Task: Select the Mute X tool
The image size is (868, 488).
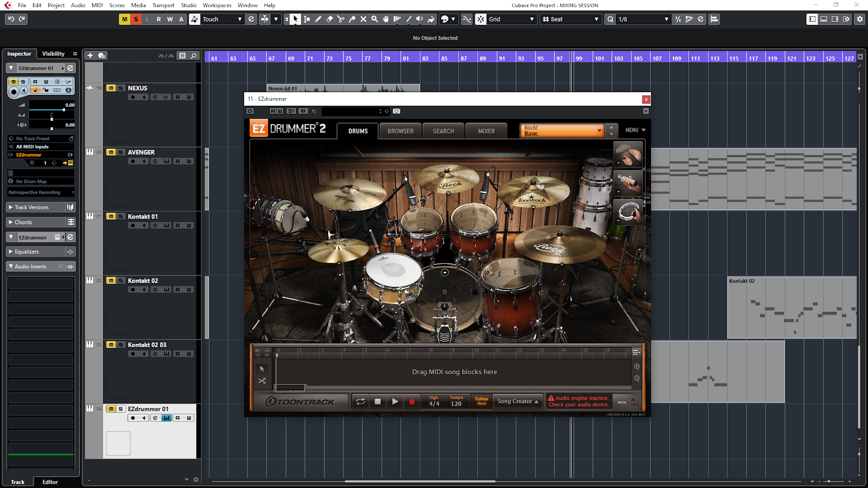Action: point(363,19)
